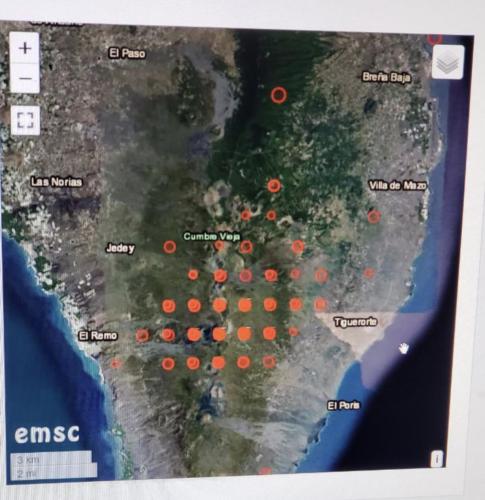Zoom in with the plus button
This screenshot has height=500, width=485.
click(25, 48)
